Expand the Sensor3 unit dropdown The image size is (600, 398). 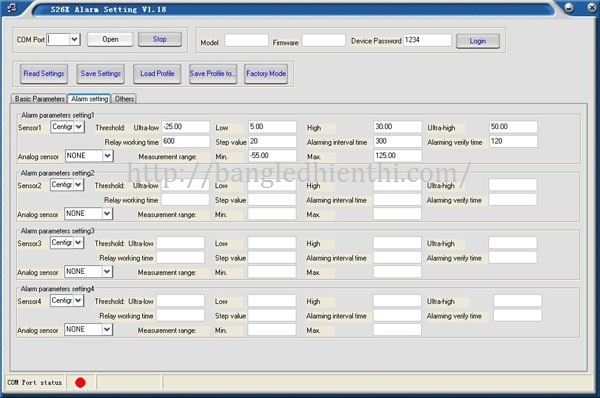78,243
